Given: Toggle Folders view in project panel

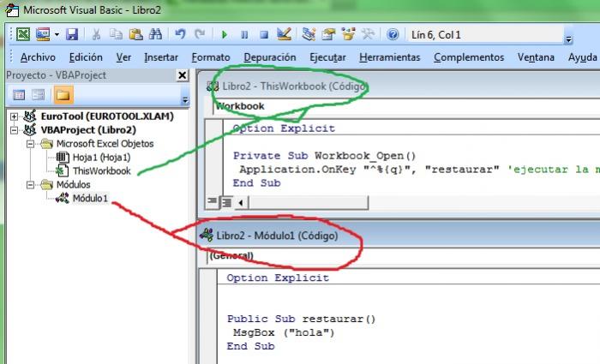Looking at the screenshot, I should click(x=63, y=94).
